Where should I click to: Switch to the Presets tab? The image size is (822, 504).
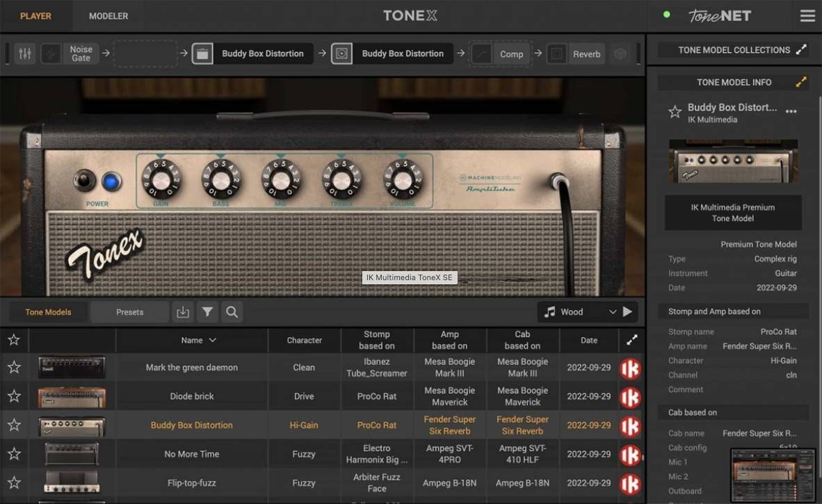[130, 312]
